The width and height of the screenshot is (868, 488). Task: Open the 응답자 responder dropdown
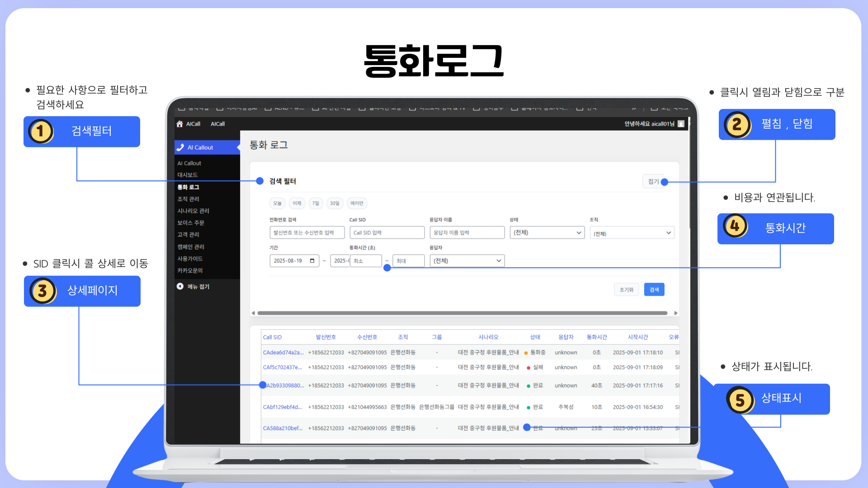pyautogui.click(x=467, y=261)
